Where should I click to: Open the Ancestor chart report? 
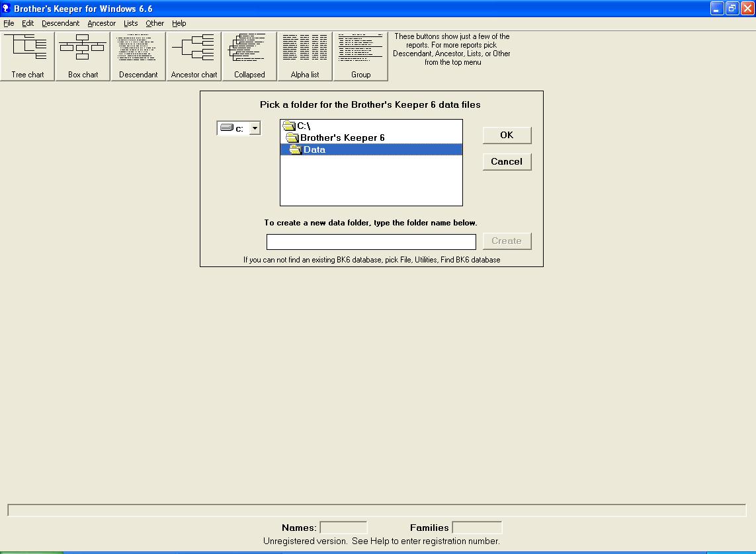pos(194,56)
